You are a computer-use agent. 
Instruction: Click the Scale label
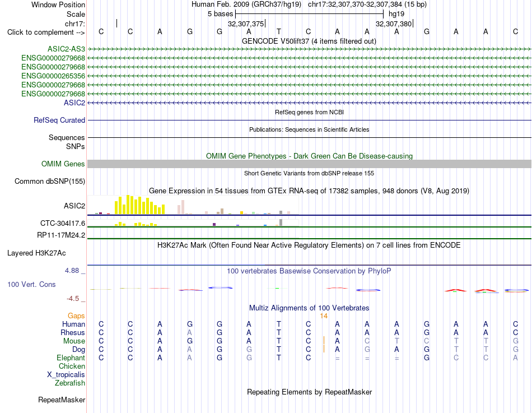click(x=76, y=14)
